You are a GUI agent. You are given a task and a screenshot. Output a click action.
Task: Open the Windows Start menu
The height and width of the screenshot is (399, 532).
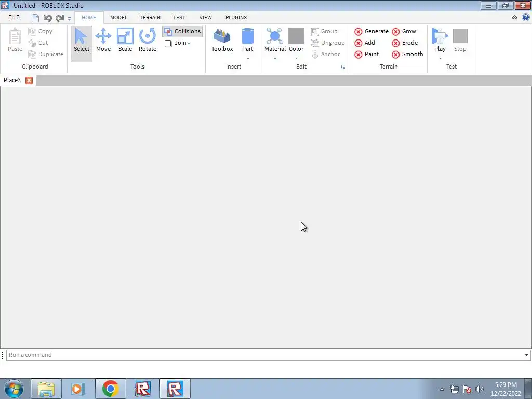coord(14,389)
